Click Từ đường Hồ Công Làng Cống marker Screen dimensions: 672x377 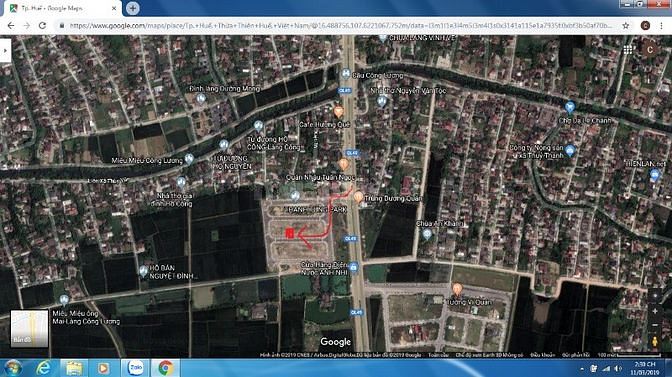pyautogui.click(x=258, y=126)
